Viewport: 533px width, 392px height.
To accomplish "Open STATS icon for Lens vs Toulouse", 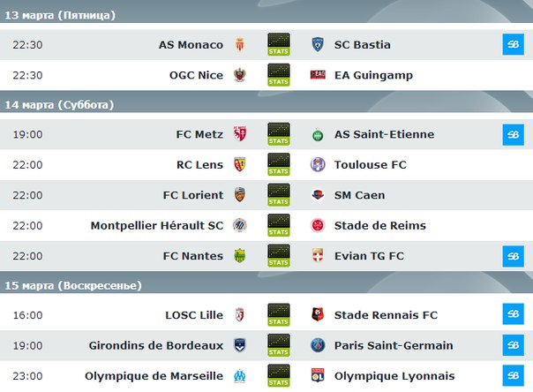I will (278, 165).
